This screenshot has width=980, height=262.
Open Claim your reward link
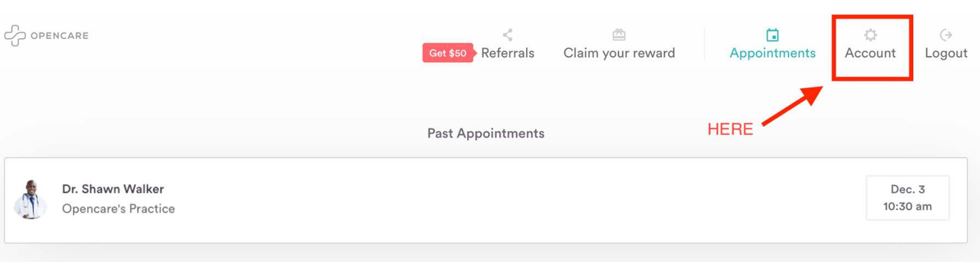coord(619,53)
